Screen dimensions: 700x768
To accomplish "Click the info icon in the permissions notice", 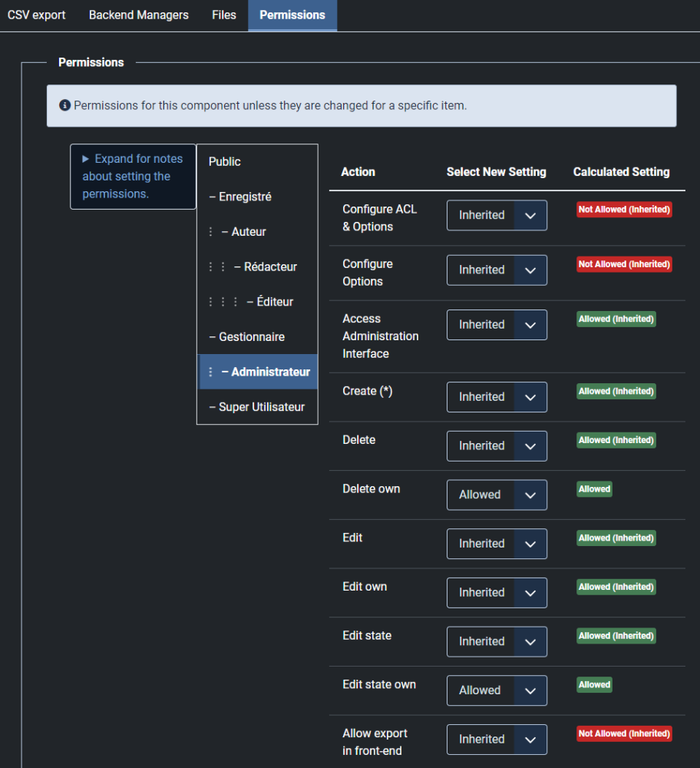I will pos(65,105).
